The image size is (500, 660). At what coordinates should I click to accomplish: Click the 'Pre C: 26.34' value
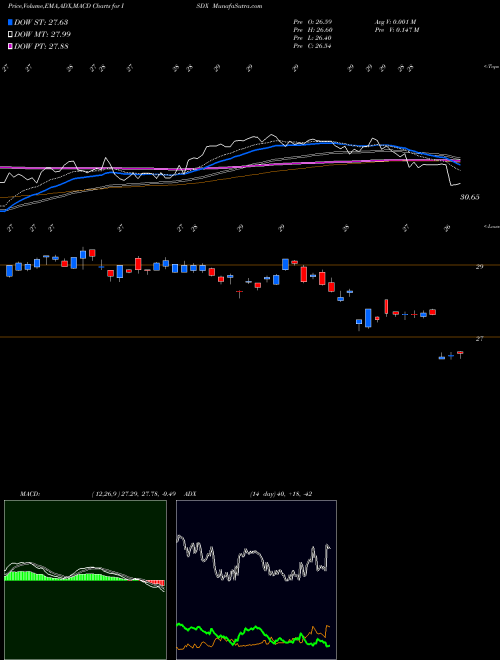pos(313,46)
